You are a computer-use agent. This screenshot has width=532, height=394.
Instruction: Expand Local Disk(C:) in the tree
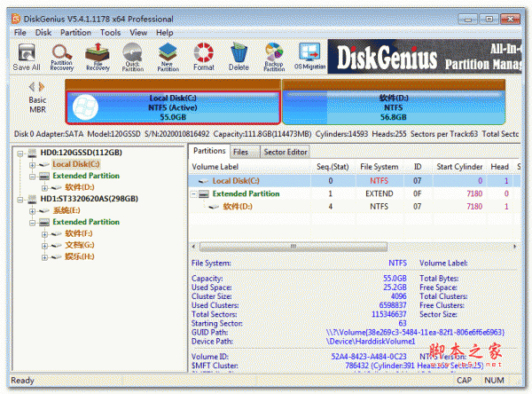33,164
